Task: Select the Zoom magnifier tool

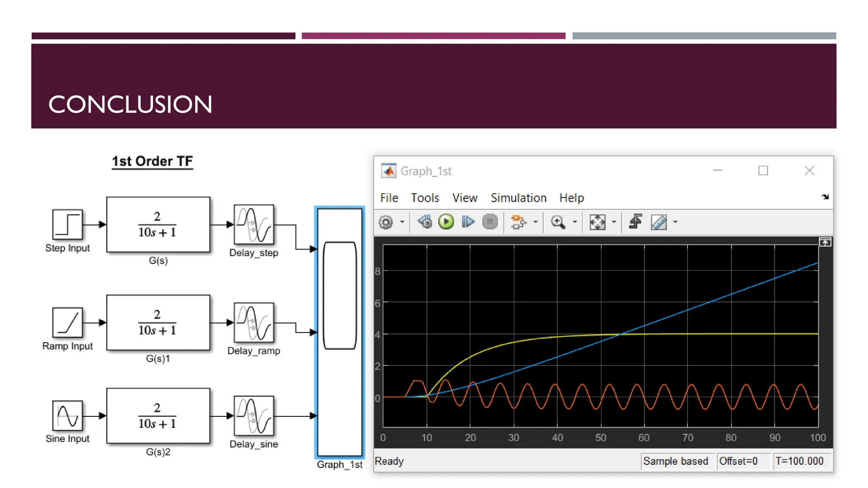Action: tap(557, 222)
